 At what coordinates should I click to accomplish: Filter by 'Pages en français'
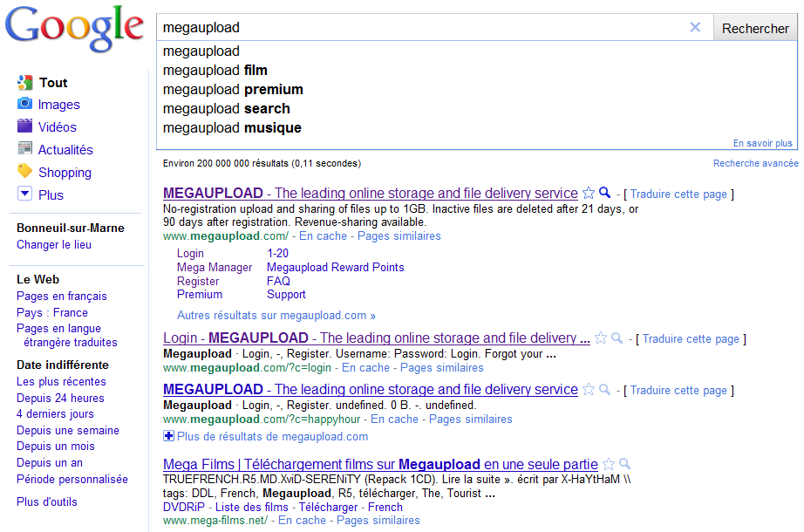coord(62,296)
